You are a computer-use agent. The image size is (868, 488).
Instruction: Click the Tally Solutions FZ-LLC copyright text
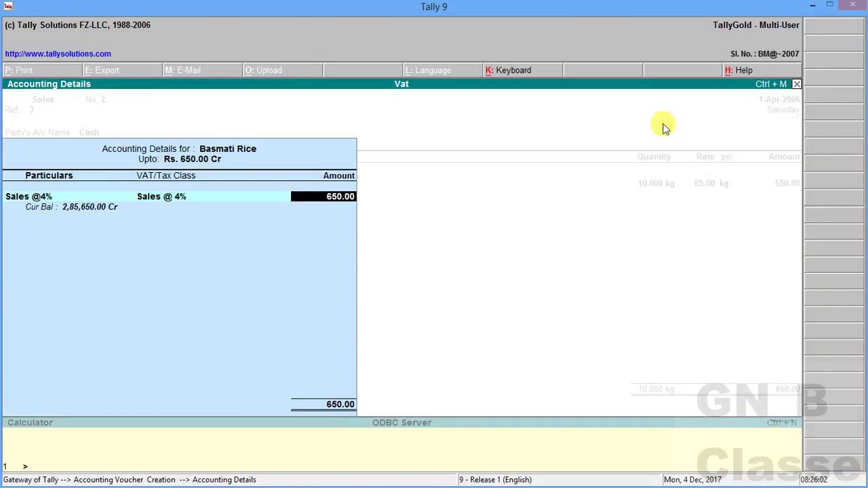click(x=77, y=25)
